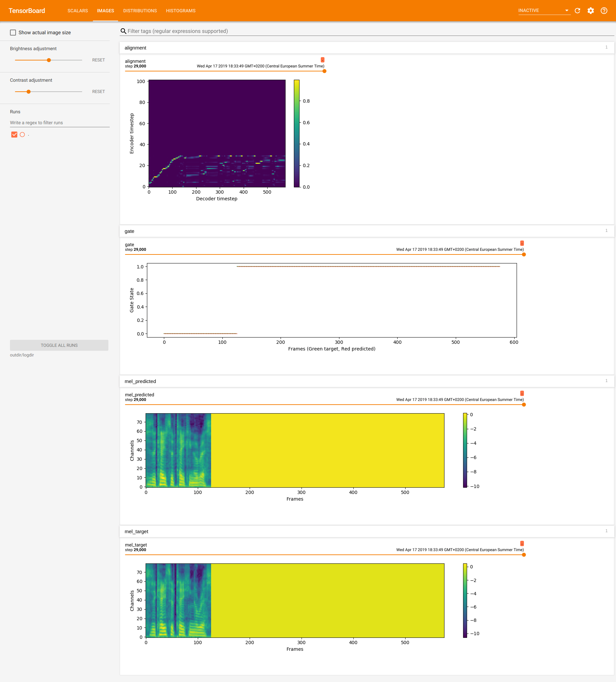Pin the mel_target image card

[522, 543]
